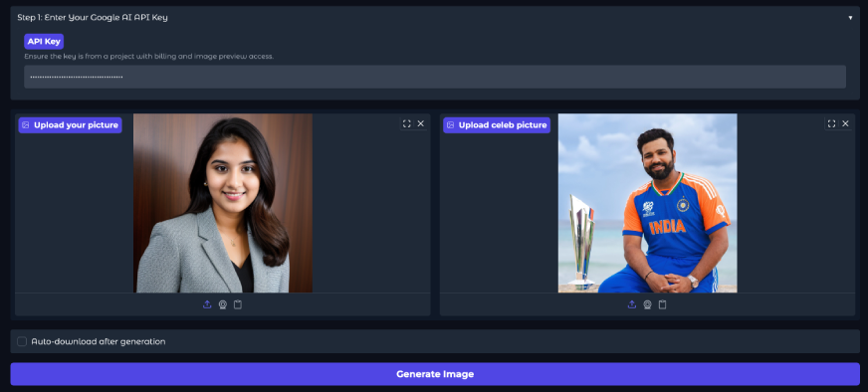Upload a file in celeb picture panel
The width and height of the screenshot is (868, 392).
pyautogui.click(x=632, y=304)
